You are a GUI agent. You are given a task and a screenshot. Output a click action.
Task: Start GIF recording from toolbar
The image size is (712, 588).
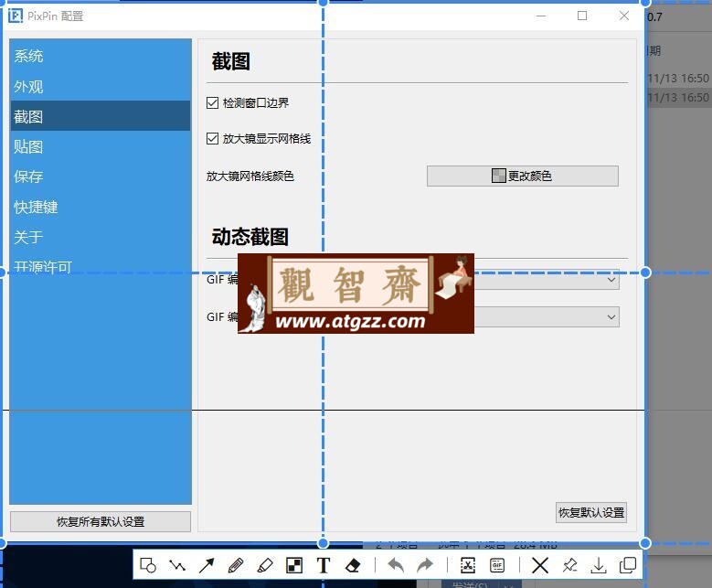(497, 566)
